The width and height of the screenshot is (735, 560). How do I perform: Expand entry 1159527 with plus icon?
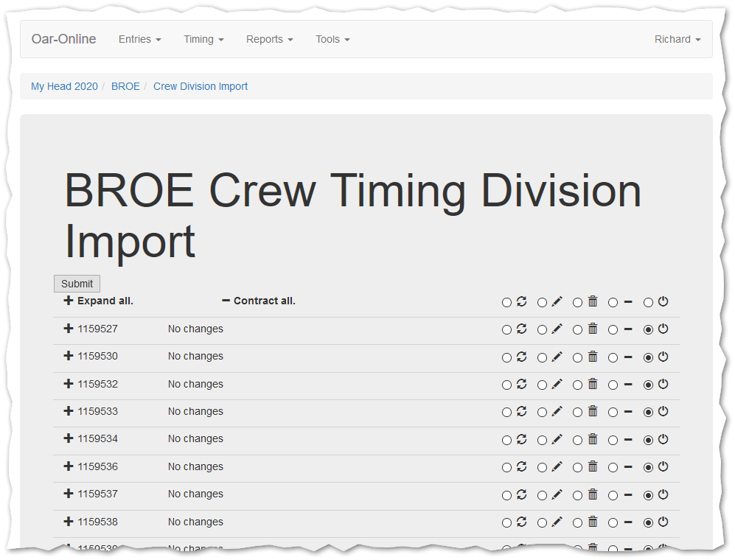click(x=69, y=329)
